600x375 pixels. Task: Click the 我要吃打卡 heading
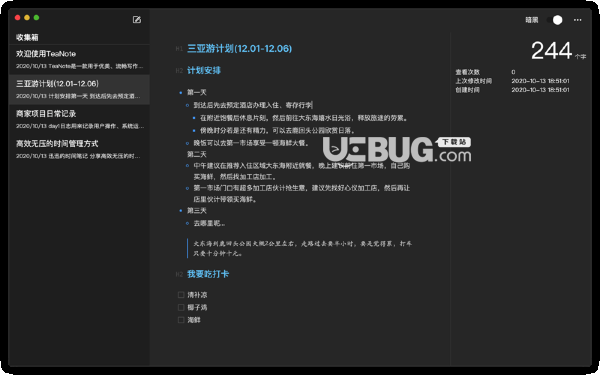(208, 274)
